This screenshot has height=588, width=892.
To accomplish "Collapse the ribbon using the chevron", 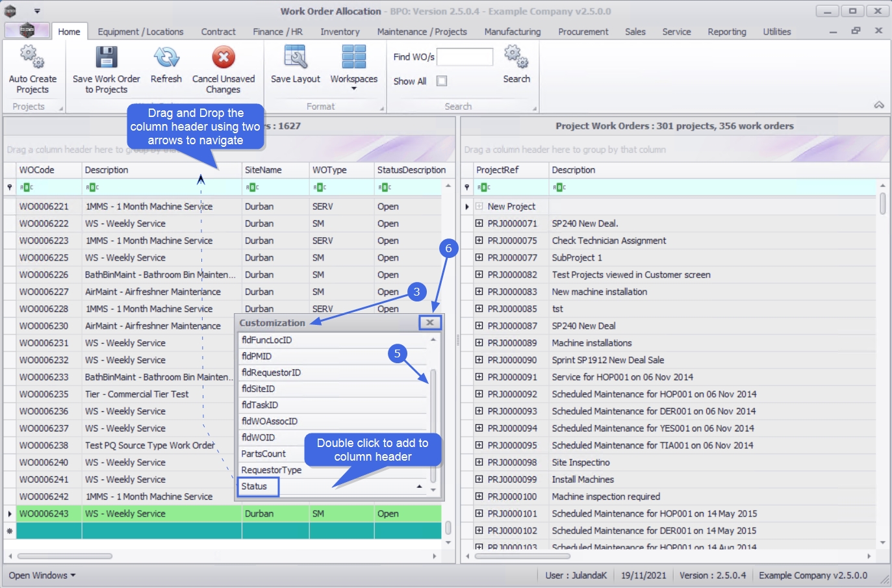I will (878, 105).
